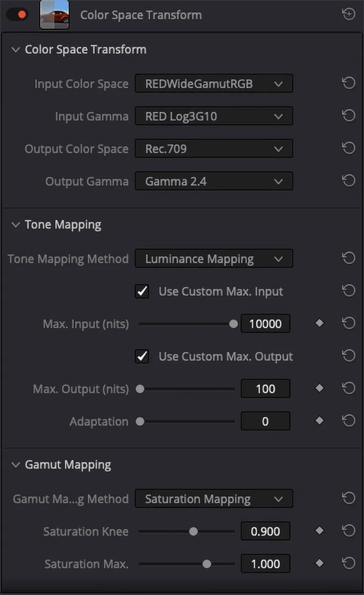Click the Max. Output nits value field

[x=265, y=389]
